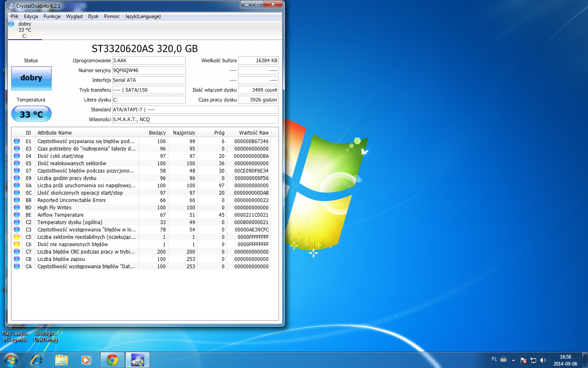Open the volume control in system tray
The width and height of the screenshot is (588, 368).
543,360
